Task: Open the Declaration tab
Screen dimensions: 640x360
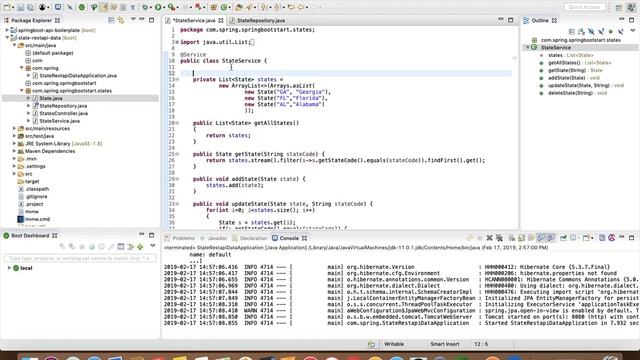Action: [253, 238]
